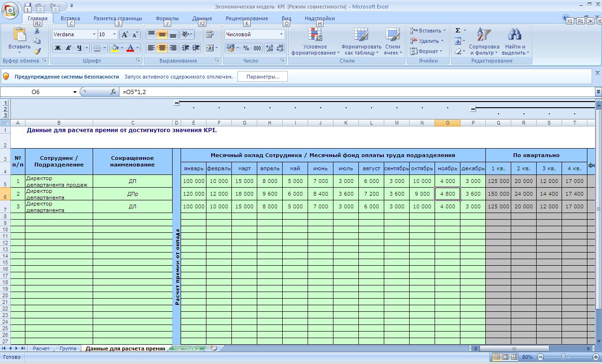
Task: Click Delete cells (Удалить) button
Action: pos(428,41)
